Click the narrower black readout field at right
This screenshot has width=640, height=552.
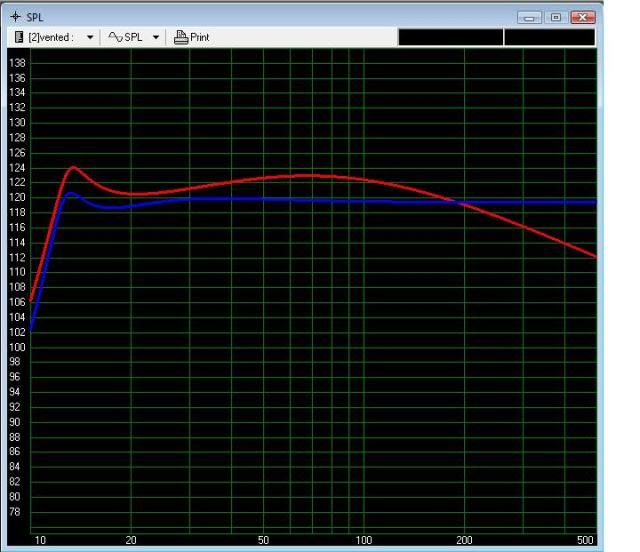(x=549, y=38)
